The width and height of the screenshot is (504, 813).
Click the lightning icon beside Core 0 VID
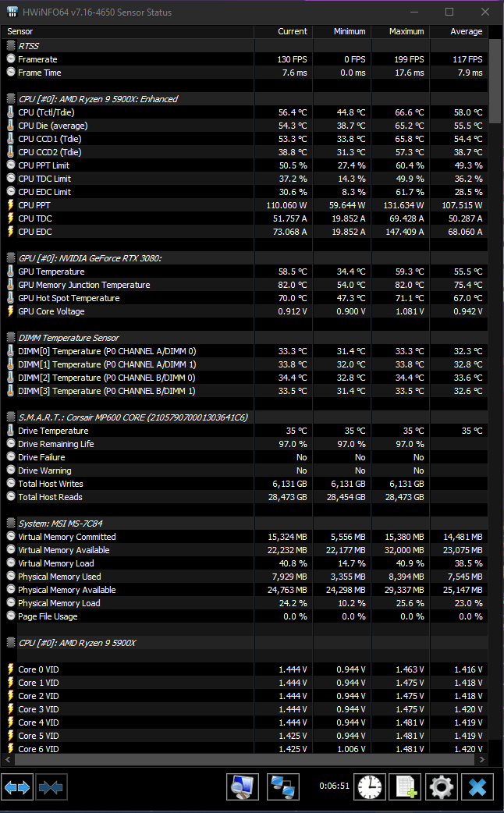pyautogui.click(x=10, y=669)
